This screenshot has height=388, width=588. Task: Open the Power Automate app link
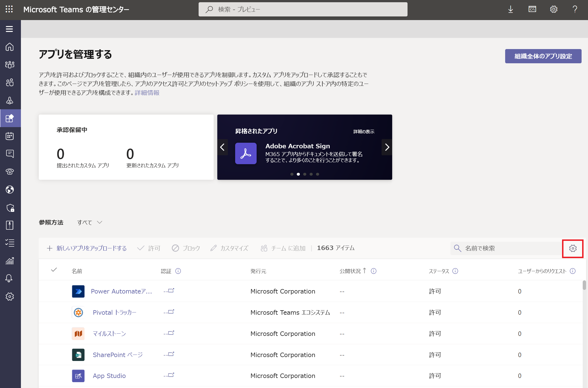122,291
